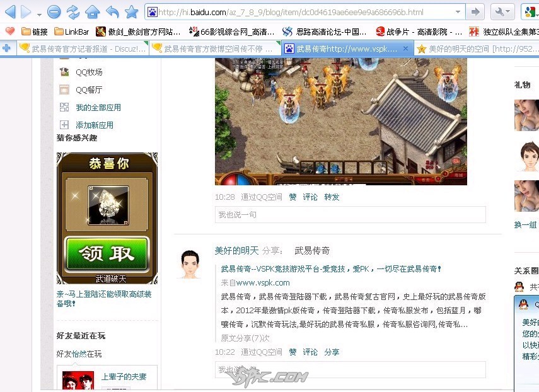
Task: Click the browser Back arrow
Action: [10, 12]
